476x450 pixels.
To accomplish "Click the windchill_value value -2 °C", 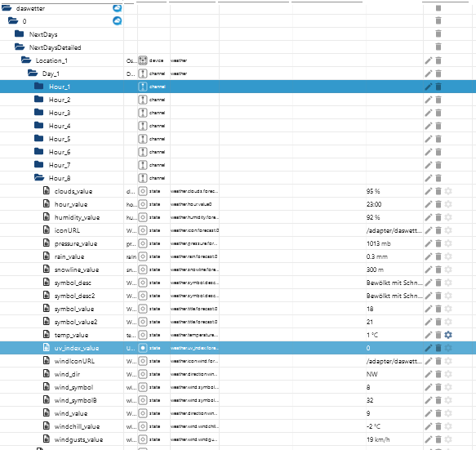I will click(x=373, y=426).
